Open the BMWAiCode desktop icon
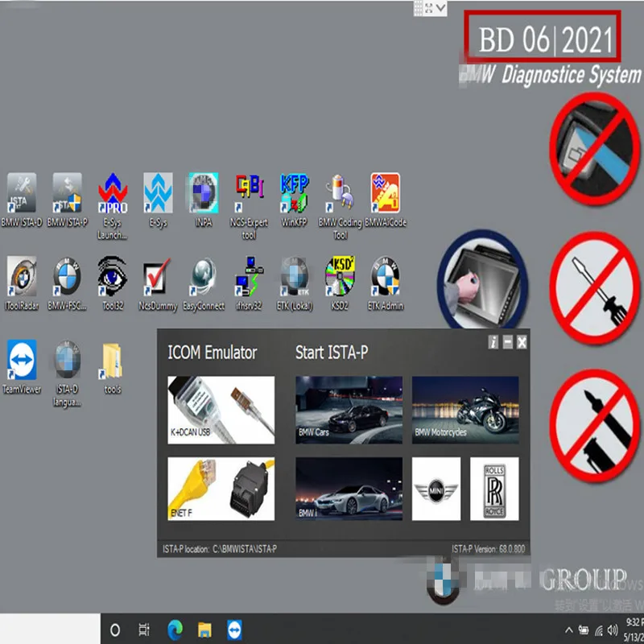644x644 pixels. coord(386,199)
